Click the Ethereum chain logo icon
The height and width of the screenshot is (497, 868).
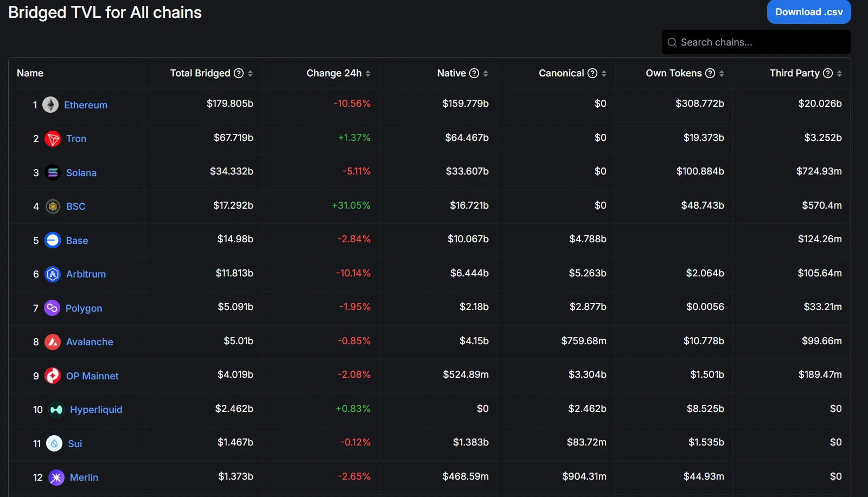pos(50,105)
